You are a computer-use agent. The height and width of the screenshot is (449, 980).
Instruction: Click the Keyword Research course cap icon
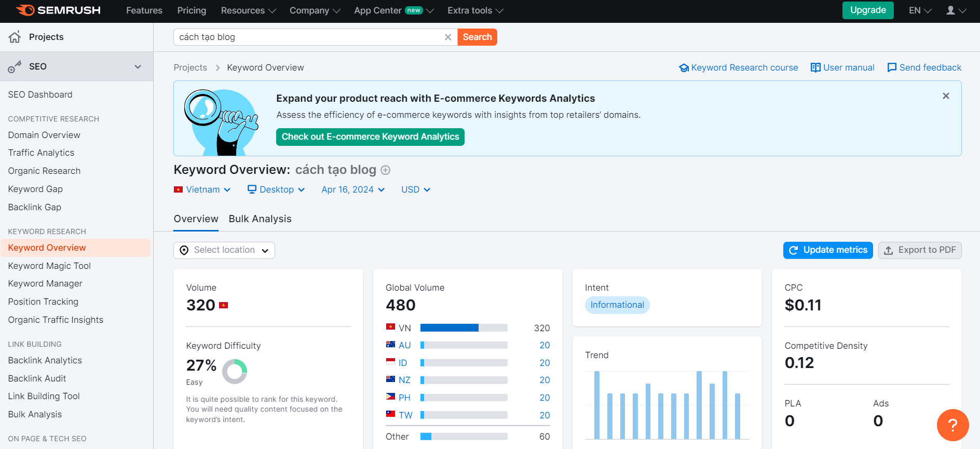pos(684,68)
